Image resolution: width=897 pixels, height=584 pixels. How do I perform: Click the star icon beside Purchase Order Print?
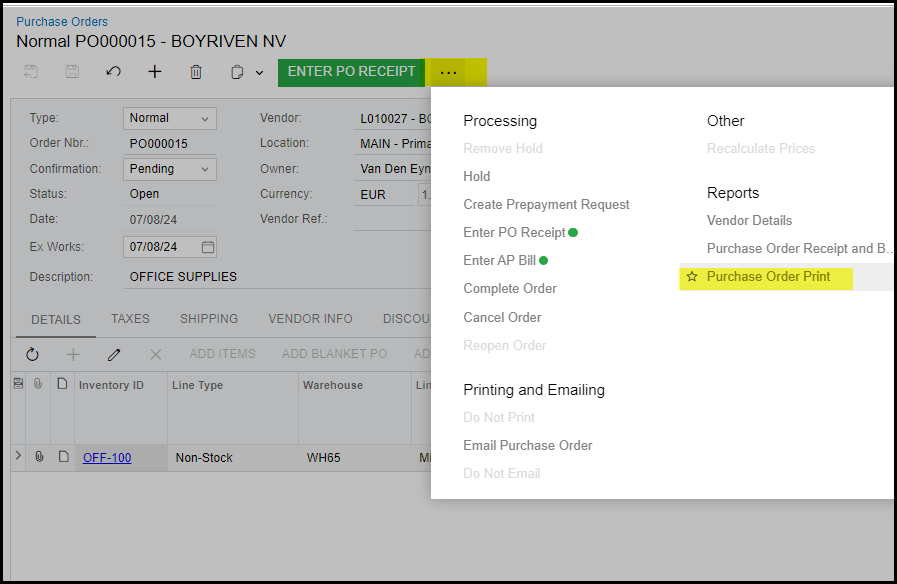(x=692, y=277)
